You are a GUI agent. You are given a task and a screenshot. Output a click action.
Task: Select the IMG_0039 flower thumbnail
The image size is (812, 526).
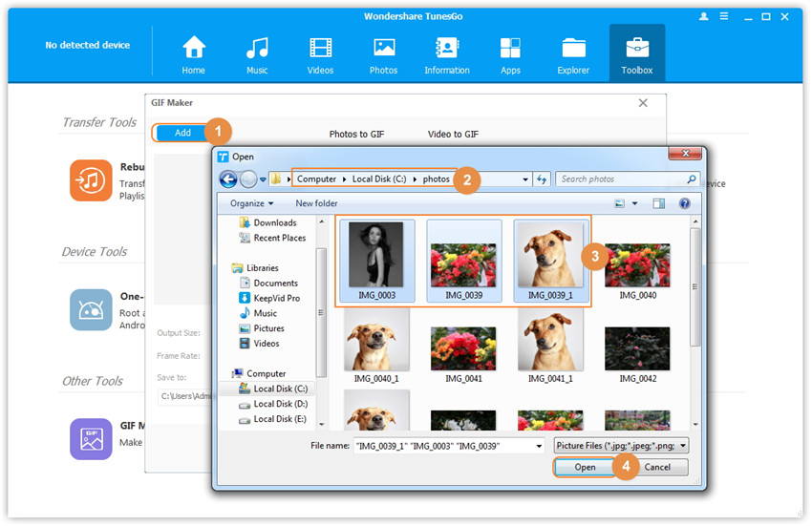464,261
